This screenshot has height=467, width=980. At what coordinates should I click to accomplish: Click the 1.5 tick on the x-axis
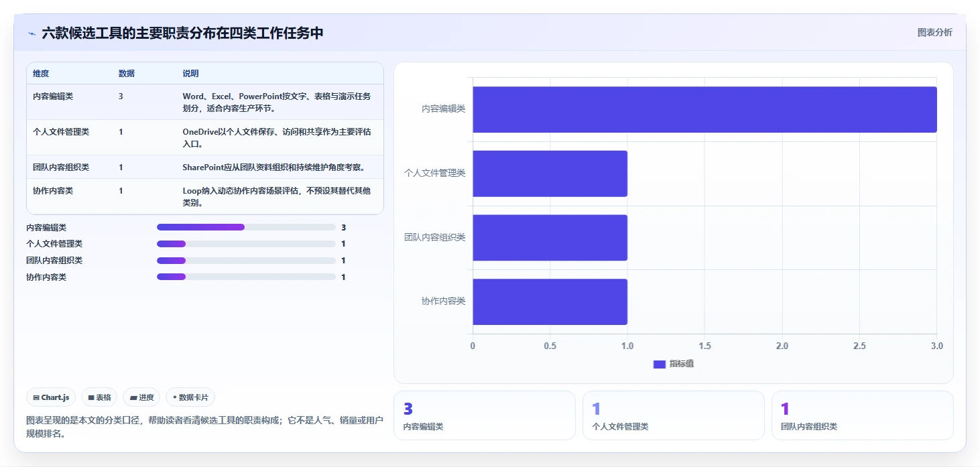705,346
